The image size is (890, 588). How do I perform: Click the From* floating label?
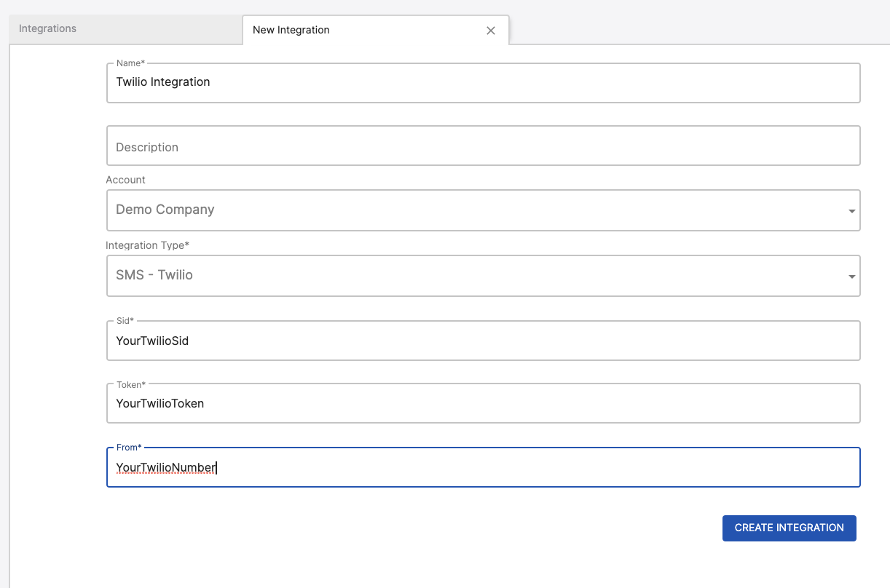coord(129,448)
